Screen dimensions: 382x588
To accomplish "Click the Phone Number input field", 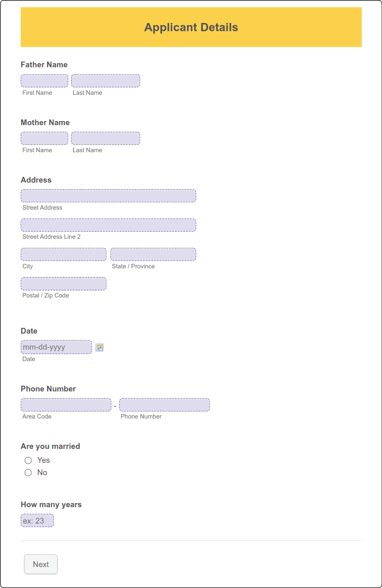I will tap(164, 405).
